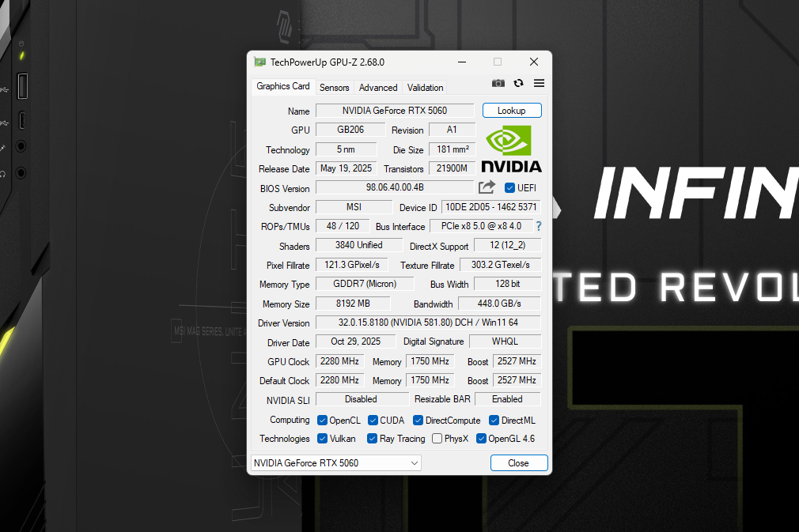Screen dimensions: 799x532
Task: Switch to the Sensors tab
Action: tap(334, 87)
